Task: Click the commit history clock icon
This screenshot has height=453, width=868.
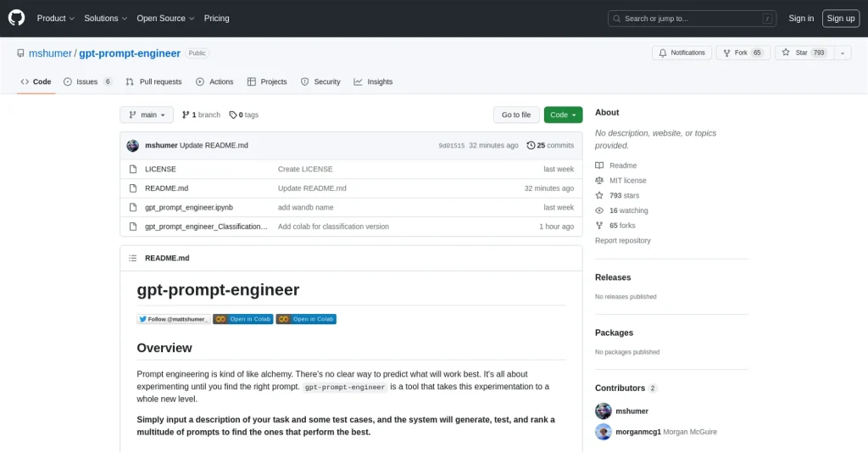Action: tap(531, 145)
